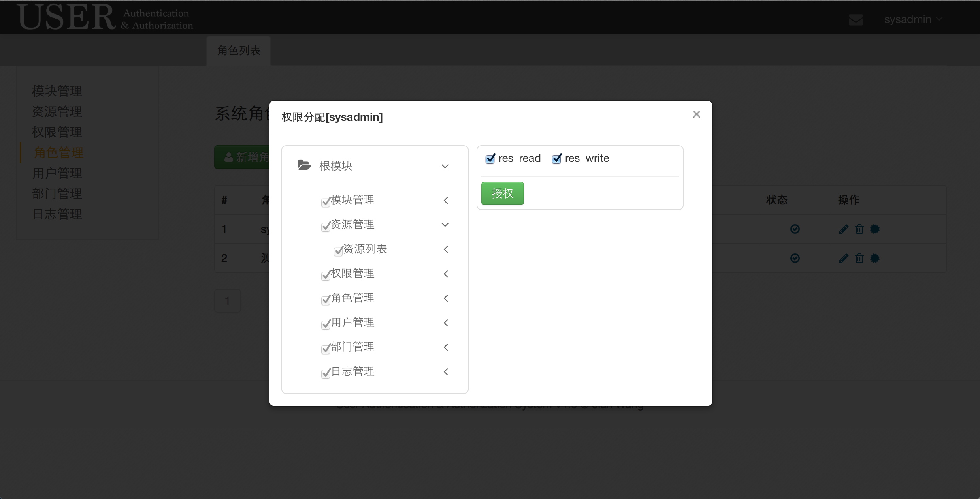Collapse the 资源管理 tree chevron

click(445, 225)
